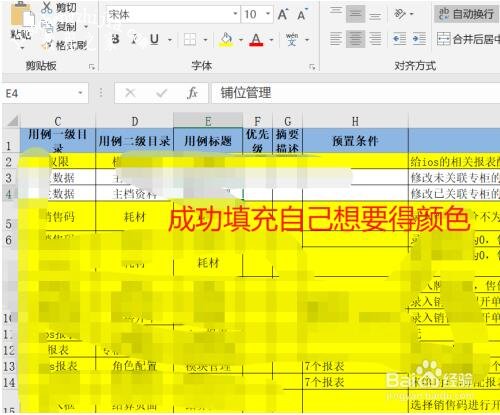Toggle Underline formatting
The image size is (500, 415).
pyautogui.click(x=154, y=39)
